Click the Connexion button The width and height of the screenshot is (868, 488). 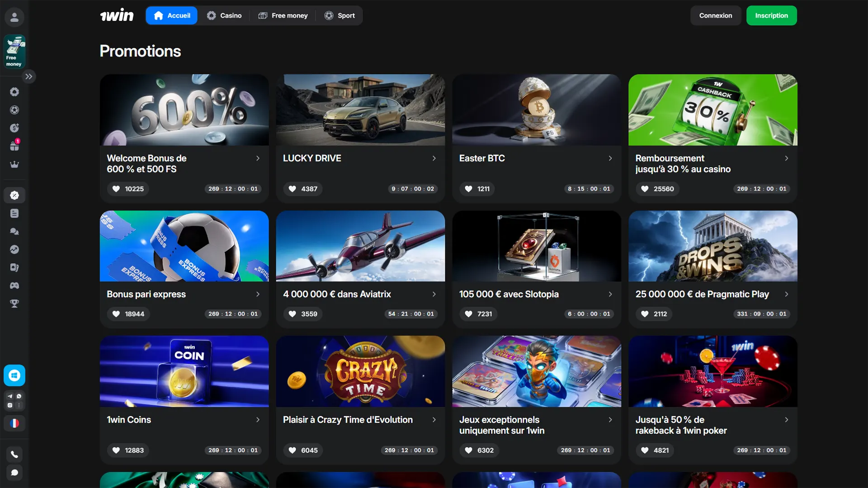(x=715, y=15)
